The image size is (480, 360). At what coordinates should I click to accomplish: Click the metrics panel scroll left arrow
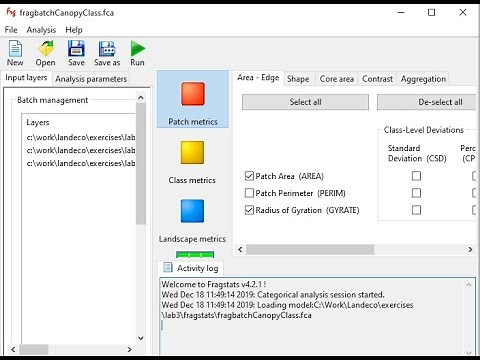coord(240,249)
